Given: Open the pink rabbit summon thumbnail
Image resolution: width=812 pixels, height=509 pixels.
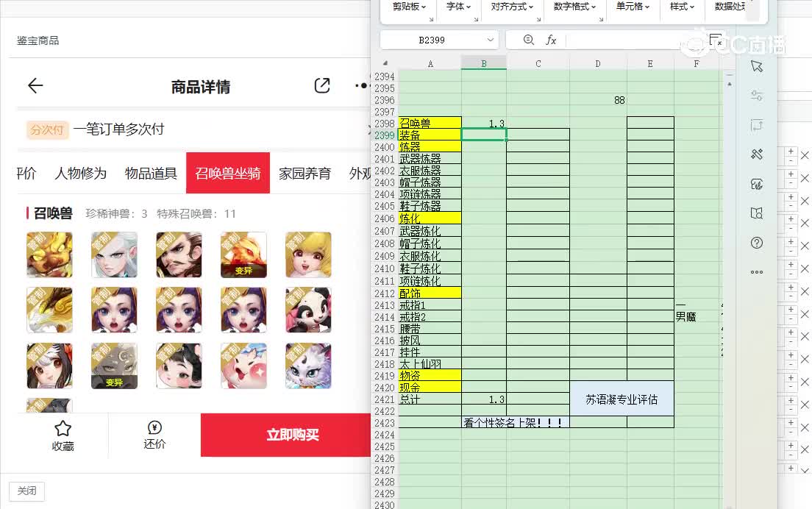Looking at the screenshot, I should pos(243,366).
